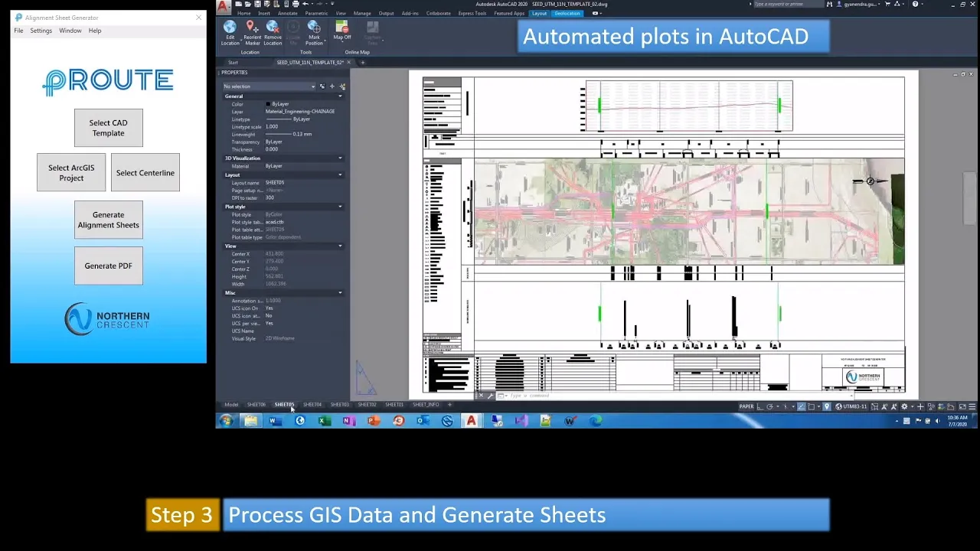980x551 pixels.
Task: Toggle polar tracking icon in status bar
Action: point(769,406)
